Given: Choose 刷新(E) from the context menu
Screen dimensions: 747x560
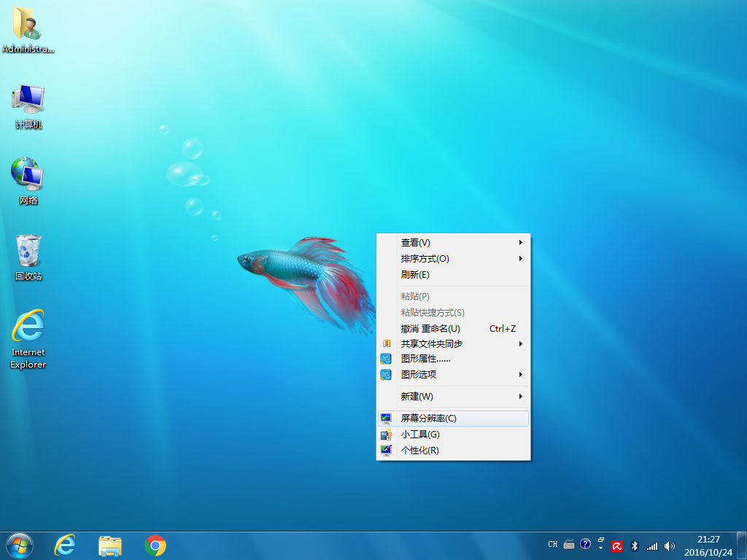Looking at the screenshot, I should (x=453, y=275).
